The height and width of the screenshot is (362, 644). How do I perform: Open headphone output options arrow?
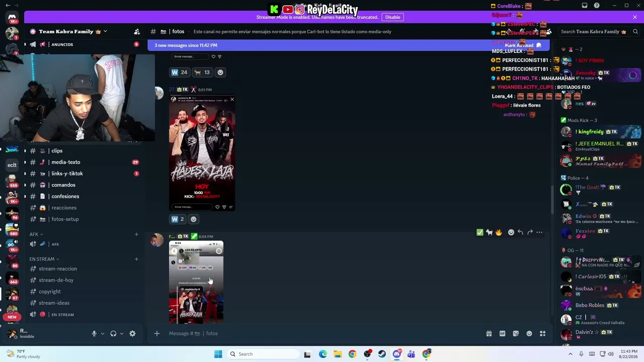click(122, 333)
